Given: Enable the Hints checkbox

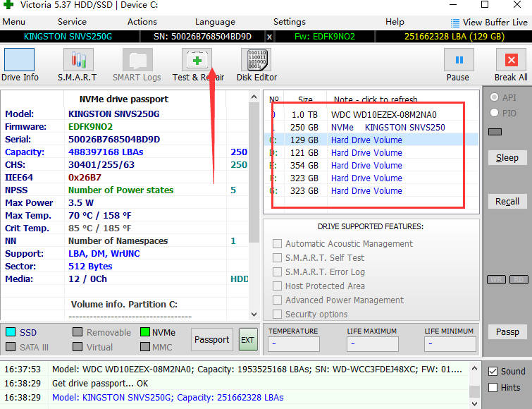Looking at the screenshot, I should (493, 387).
